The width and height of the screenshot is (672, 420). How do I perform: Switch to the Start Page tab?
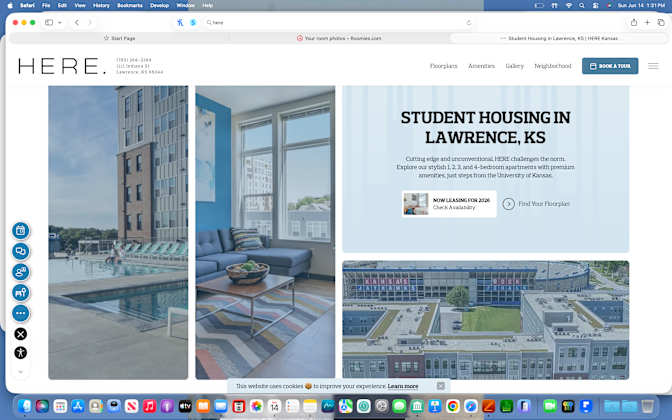120,38
